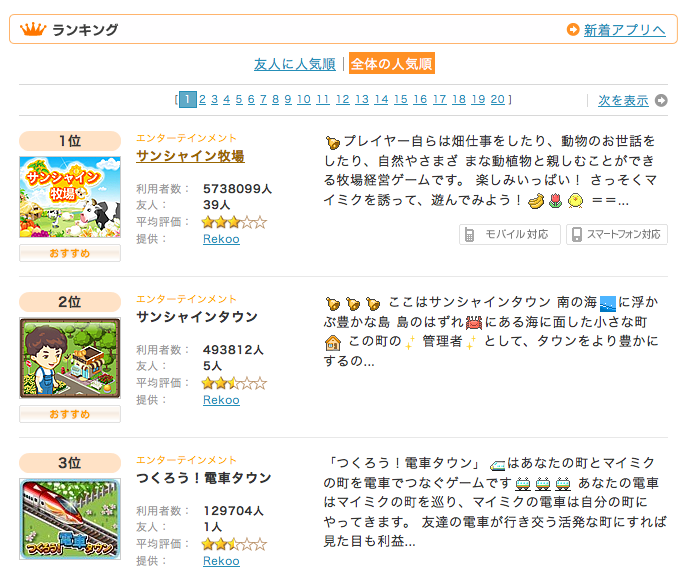Go to ranking page 13
Screen dimensions: 692x582
[x=362, y=99]
